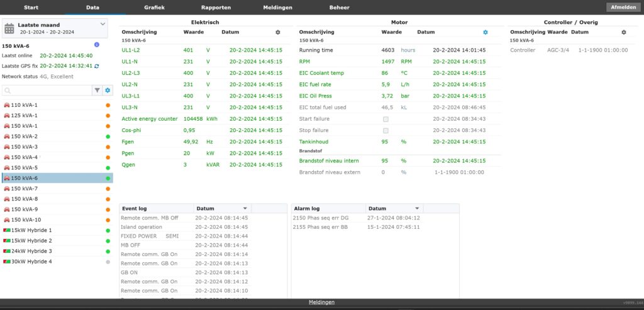
Task: Expand the Laatste maand period dropdown
Action: (103, 24)
